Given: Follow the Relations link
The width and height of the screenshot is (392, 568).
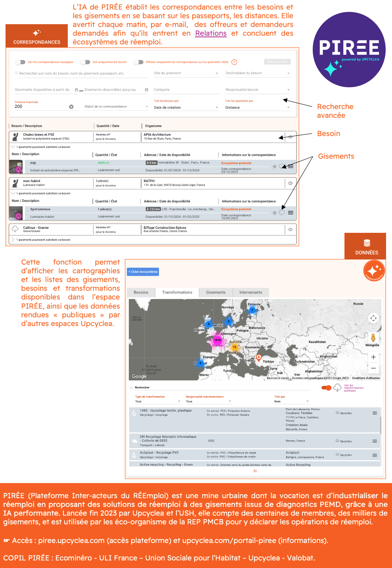Looking at the screenshot, I should tap(211, 33).
